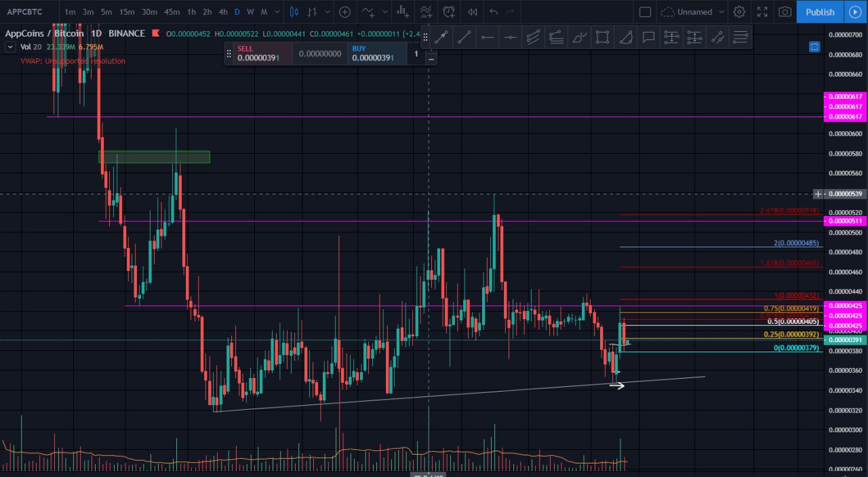Collapse the indicator legend chevron

[x=10, y=47]
